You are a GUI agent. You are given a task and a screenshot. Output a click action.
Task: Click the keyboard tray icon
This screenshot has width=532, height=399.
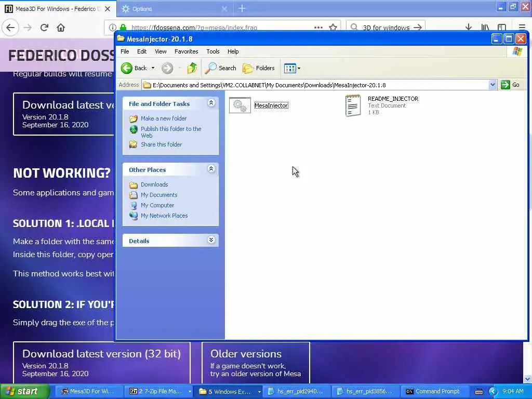[478, 392]
